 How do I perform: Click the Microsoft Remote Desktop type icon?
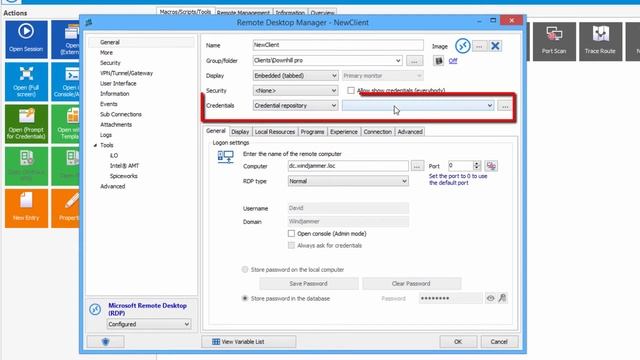95,309
